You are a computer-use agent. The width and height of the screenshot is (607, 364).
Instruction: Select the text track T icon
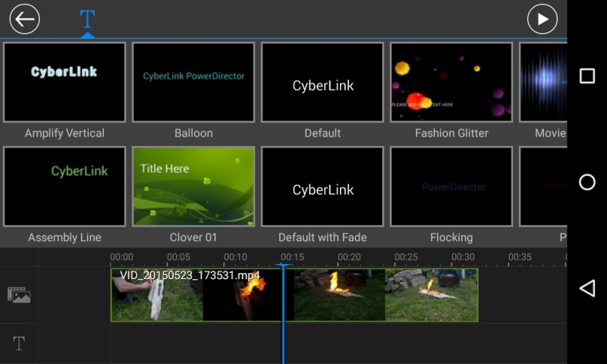point(18,343)
